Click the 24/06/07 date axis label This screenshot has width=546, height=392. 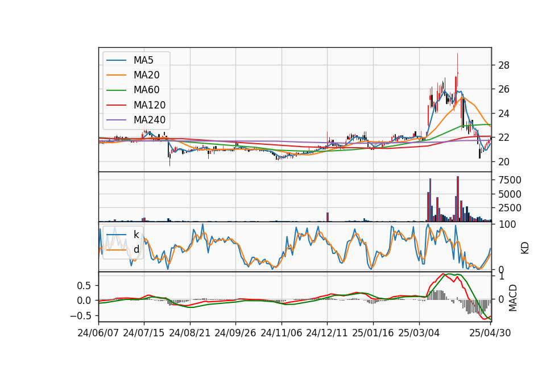(x=98, y=333)
